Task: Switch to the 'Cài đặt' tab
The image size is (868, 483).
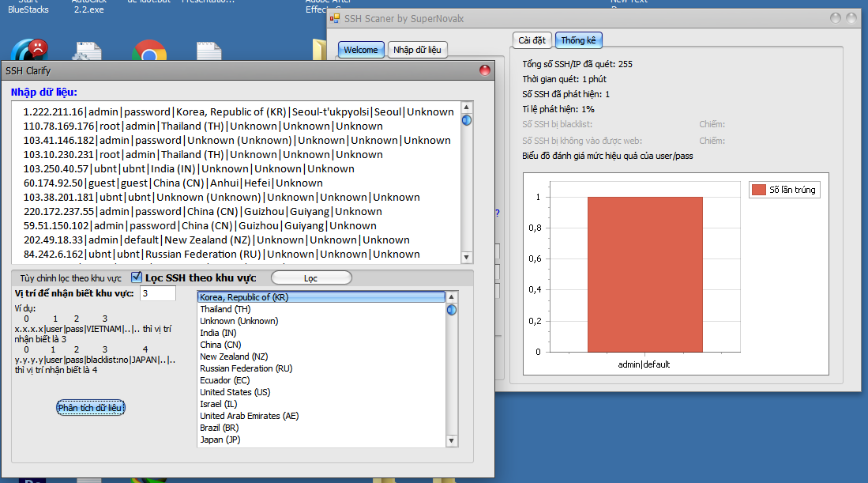Action: coord(532,40)
